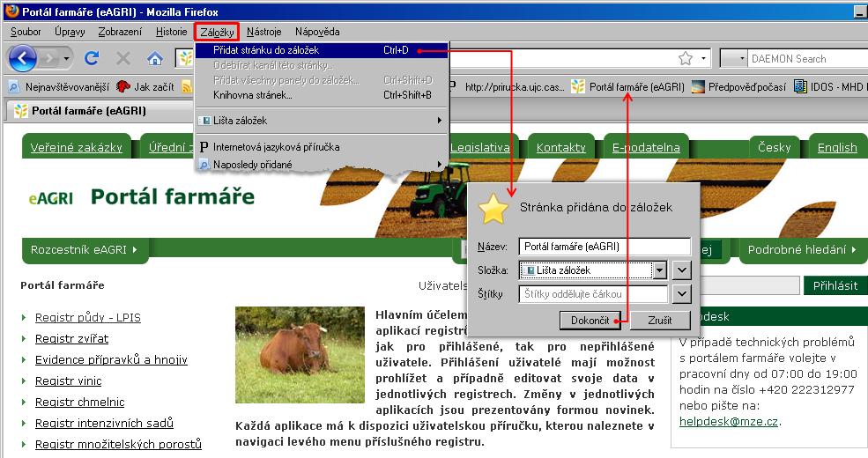Expand the folder tree chevron button
868x458 pixels.
click(x=682, y=270)
